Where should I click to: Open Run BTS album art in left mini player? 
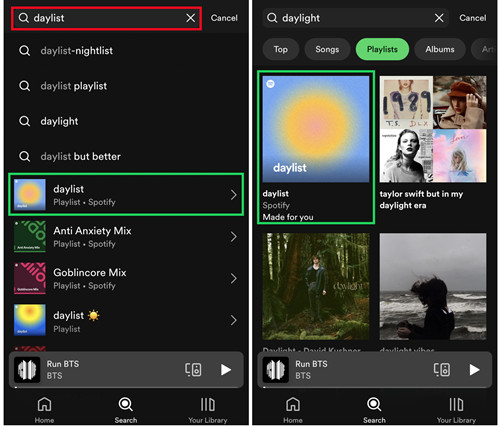tap(27, 370)
